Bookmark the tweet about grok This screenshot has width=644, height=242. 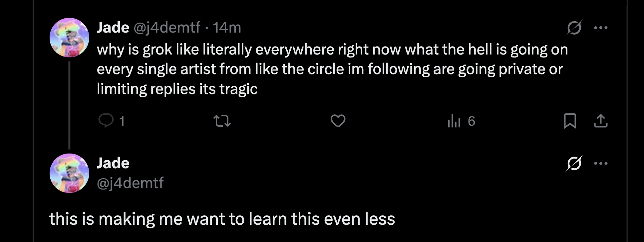tap(570, 121)
